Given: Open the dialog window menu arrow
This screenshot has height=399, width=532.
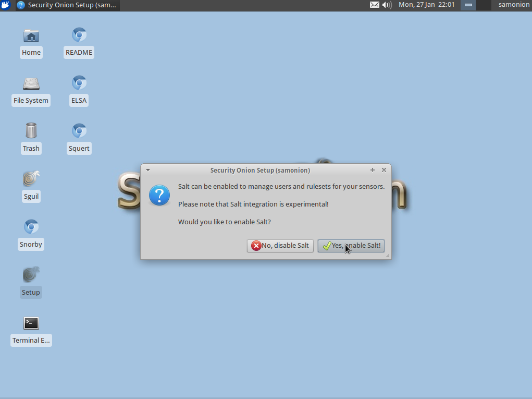Looking at the screenshot, I should (x=148, y=170).
